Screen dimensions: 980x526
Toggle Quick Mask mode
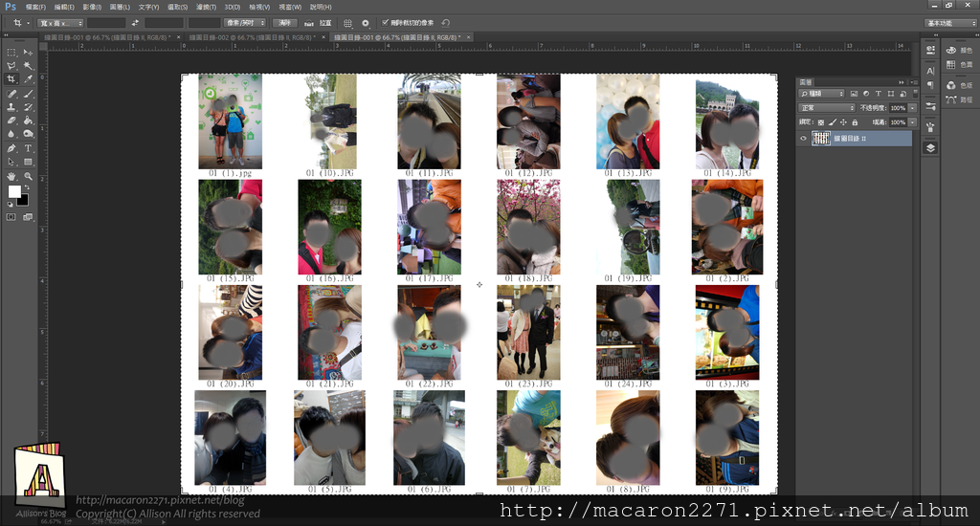11,217
